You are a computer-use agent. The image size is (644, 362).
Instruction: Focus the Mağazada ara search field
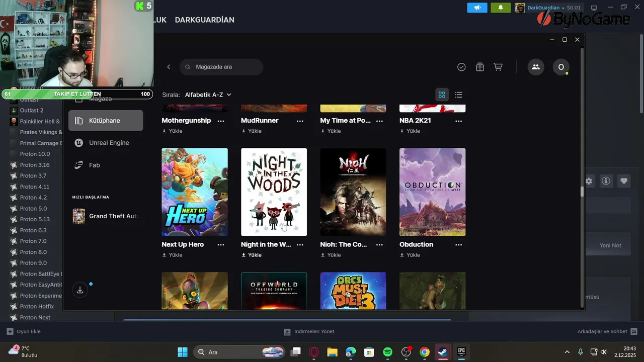point(221,67)
